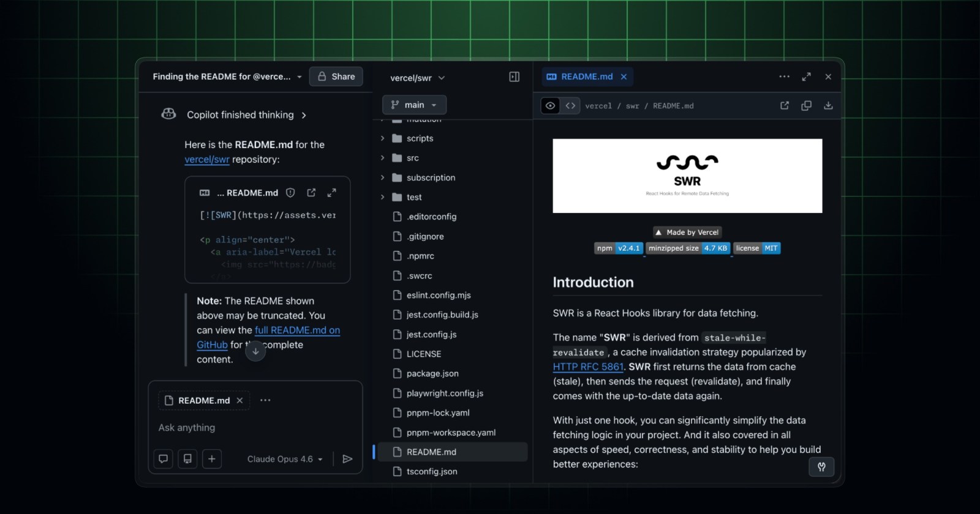Open the more options ellipsis menu
Image resolution: width=980 pixels, height=514 pixels.
[x=784, y=76]
